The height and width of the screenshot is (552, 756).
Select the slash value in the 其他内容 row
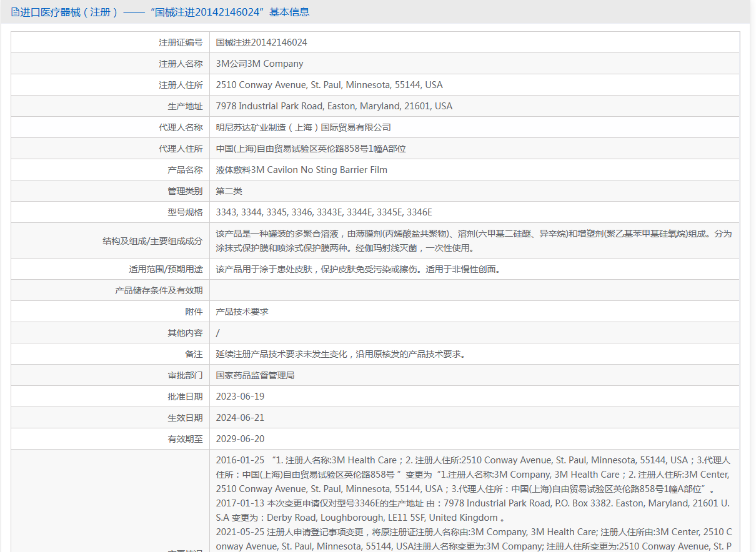coord(218,333)
